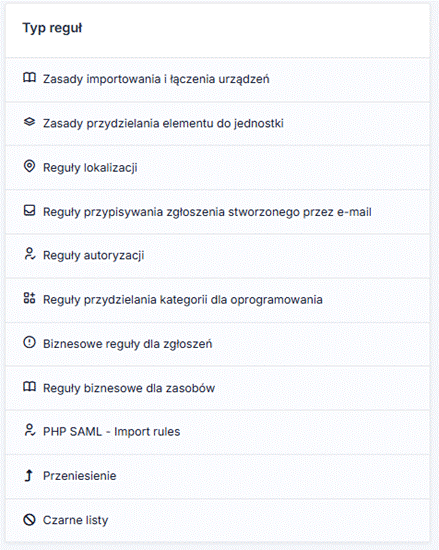Click the apps icon for software category rules
This screenshot has width=439, height=550.
[x=29, y=298]
